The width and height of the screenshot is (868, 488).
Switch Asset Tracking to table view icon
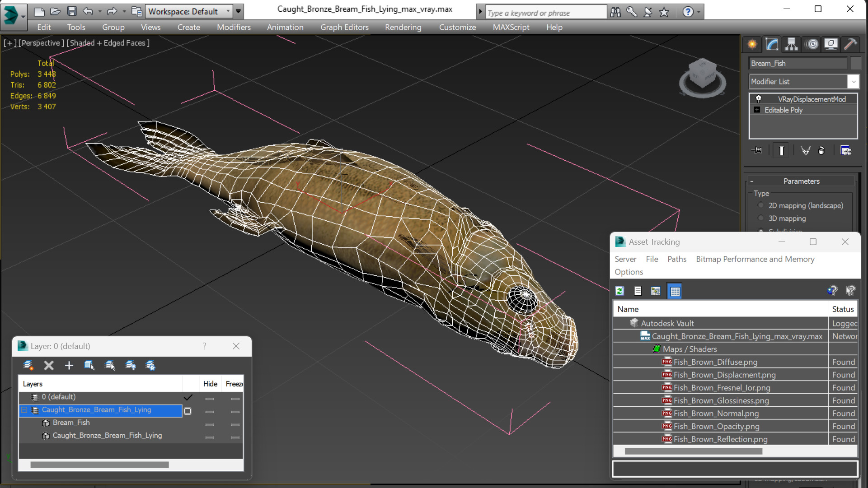(675, 291)
